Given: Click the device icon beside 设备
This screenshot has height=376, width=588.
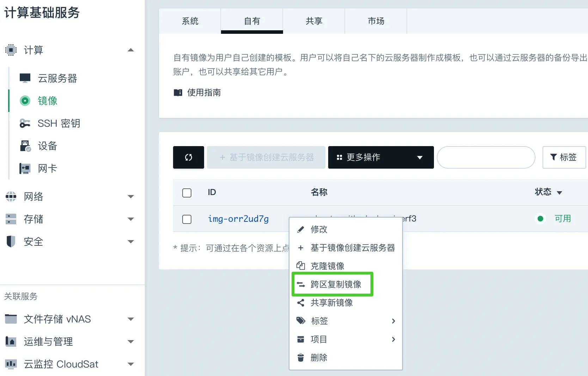Looking at the screenshot, I should click(25, 146).
